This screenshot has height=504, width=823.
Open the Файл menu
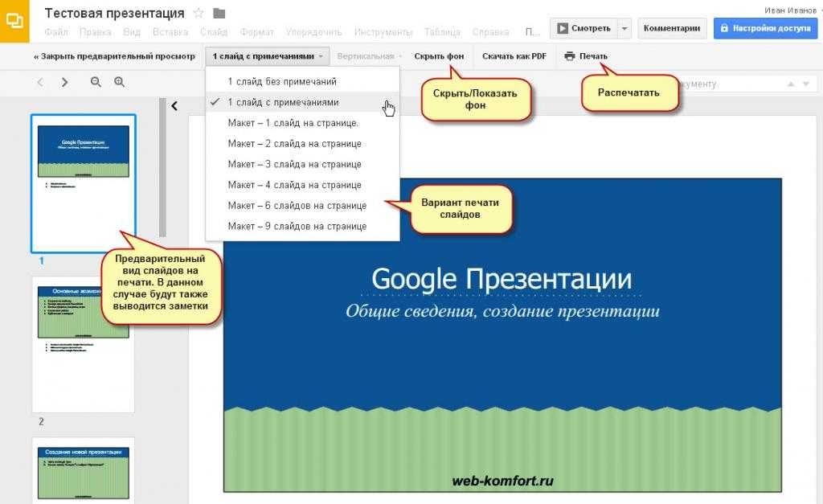point(56,32)
